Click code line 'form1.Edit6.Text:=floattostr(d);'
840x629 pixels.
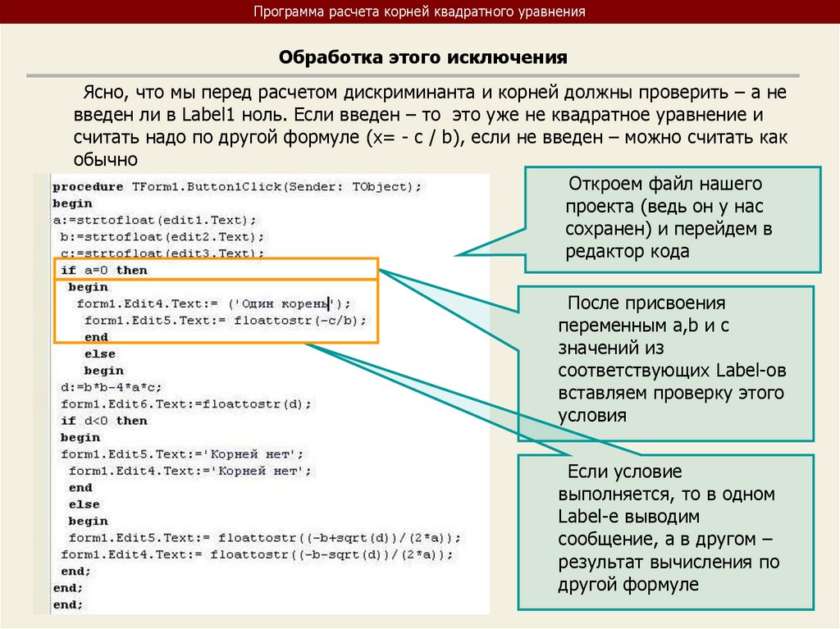coord(185,404)
